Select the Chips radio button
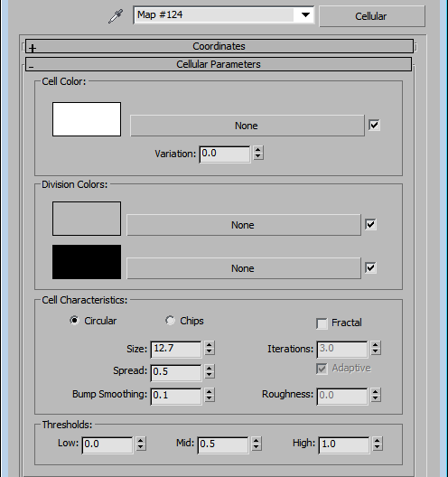 (170, 321)
